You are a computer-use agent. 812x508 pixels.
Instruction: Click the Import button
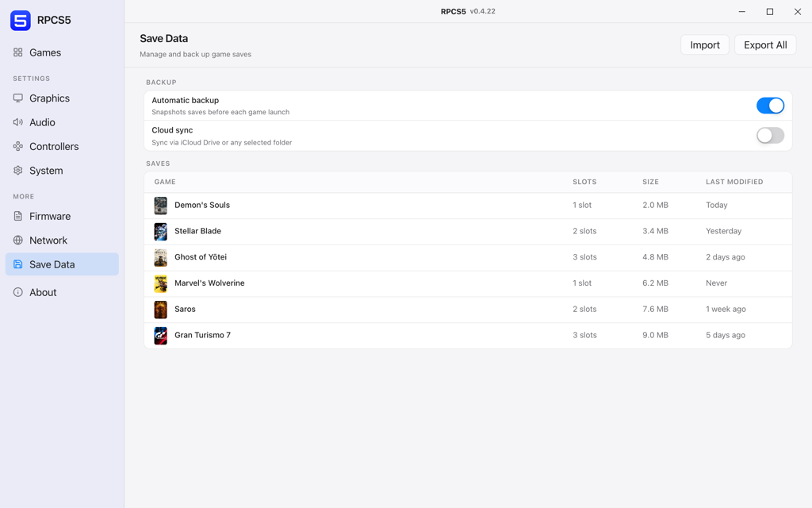pos(704,45)
